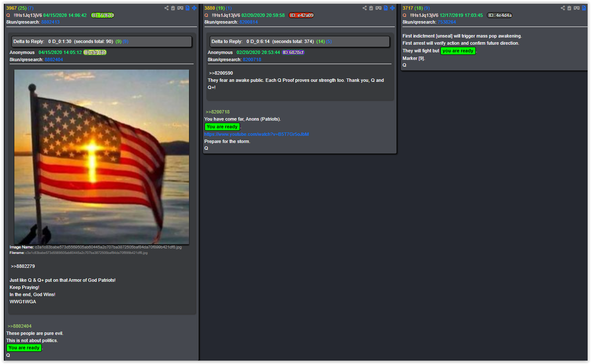Click the ID: e42a09 red badge
The image size is (591, 364).
301,15
